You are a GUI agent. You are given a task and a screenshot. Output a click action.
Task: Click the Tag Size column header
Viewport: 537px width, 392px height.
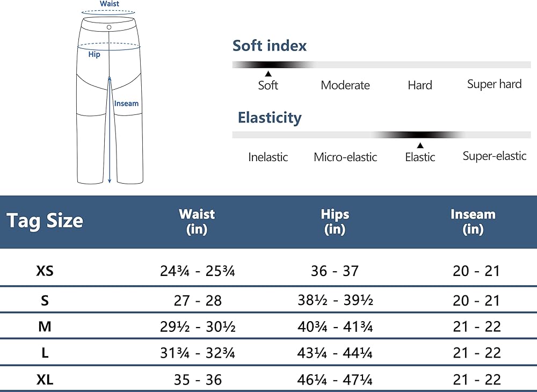point(45,221)
